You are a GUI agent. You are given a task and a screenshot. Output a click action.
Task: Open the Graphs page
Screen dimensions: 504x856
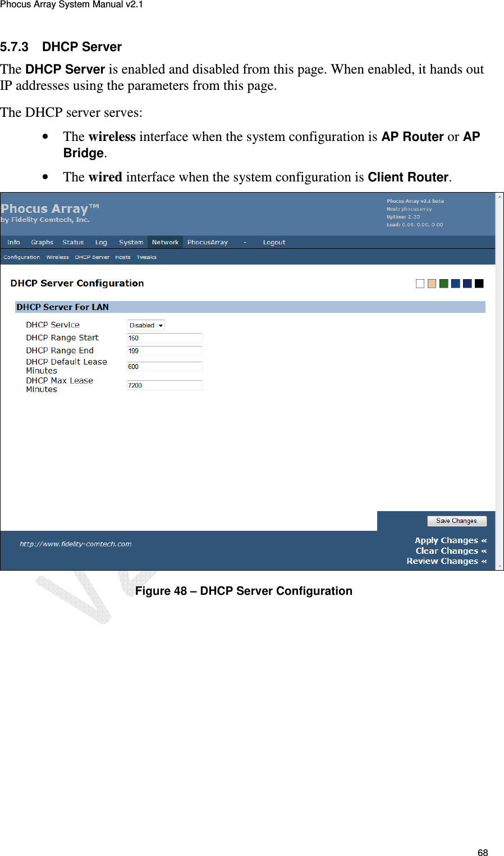coord(42,242)
